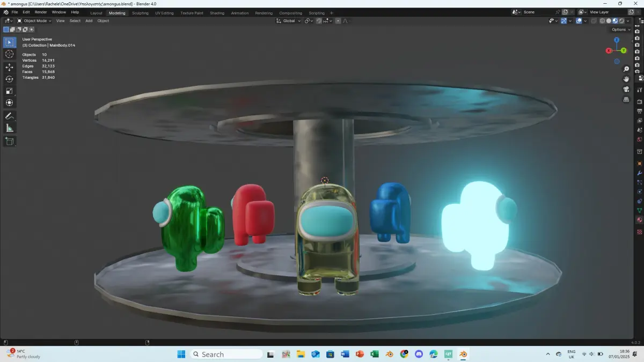644x362 pixels.
Task: Click the new scene copy icon
Action: (x=565, y=12)
